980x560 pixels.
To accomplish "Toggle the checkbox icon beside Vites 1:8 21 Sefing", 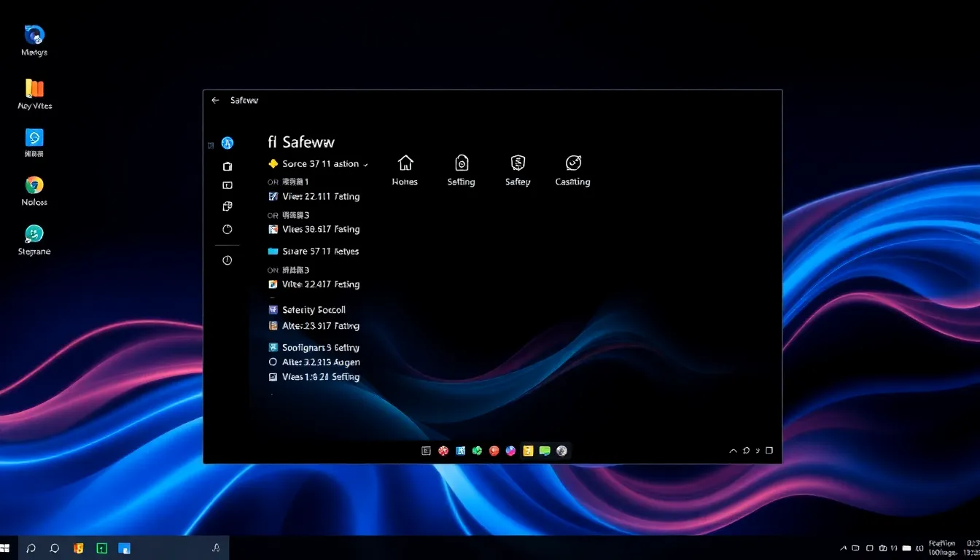I will coord(273,377).
